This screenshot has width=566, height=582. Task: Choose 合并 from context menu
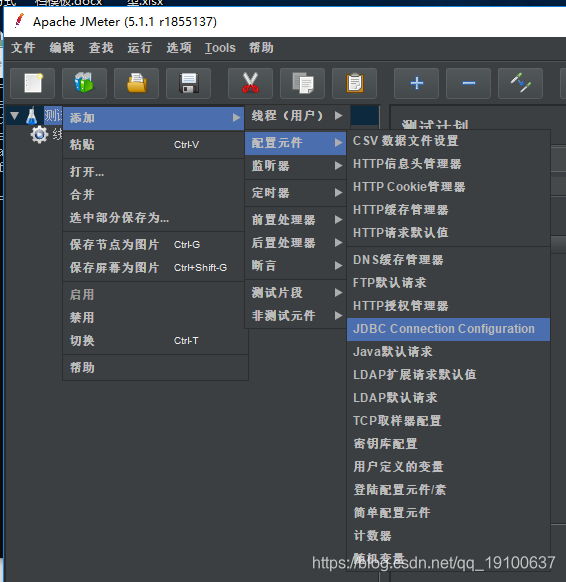154,195
